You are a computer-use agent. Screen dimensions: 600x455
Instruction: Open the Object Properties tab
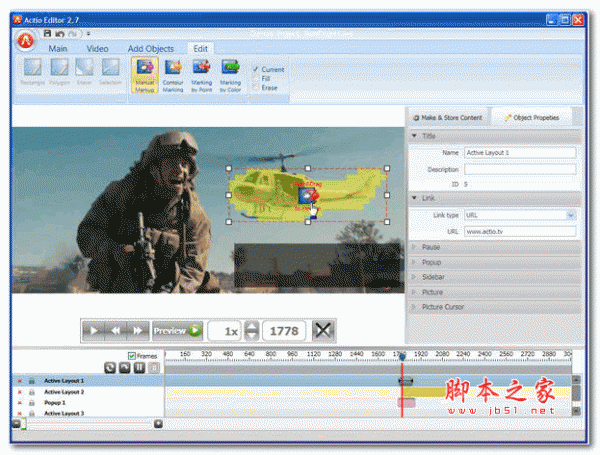[x=532, y=117]
